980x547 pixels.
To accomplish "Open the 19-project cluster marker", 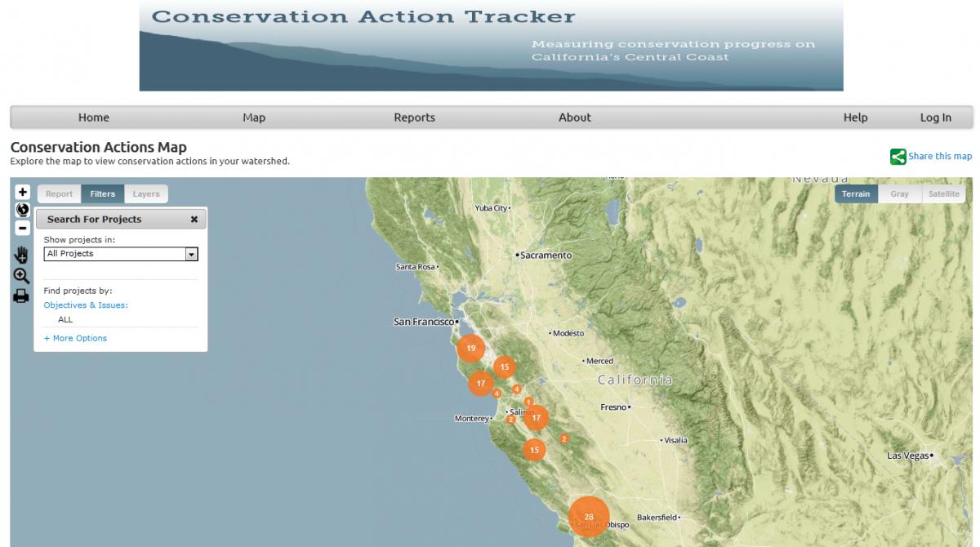I will point(470,349).
